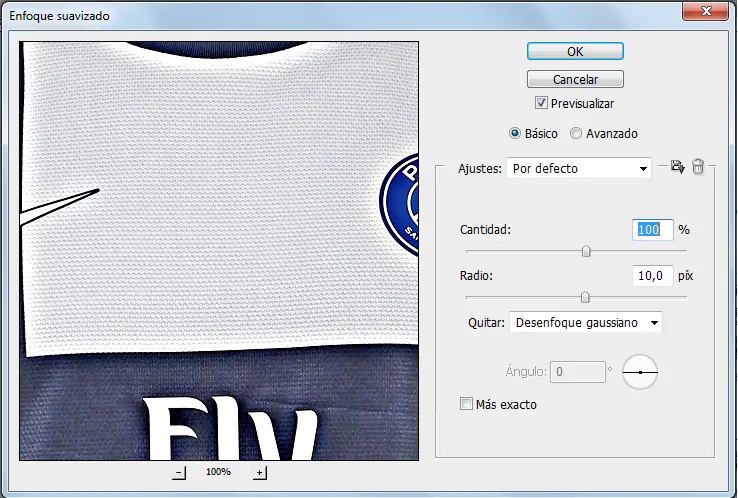
Task: Click the Cancelar button
Action: [x=575, y=79]
